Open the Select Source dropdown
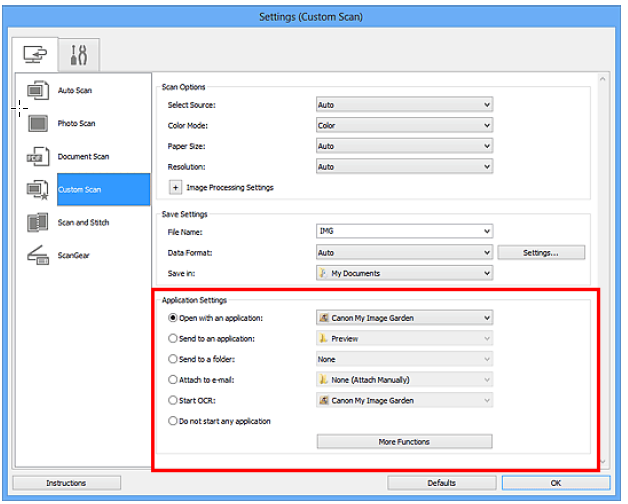The width and height of the screenshot is (628, 504). 403,104
